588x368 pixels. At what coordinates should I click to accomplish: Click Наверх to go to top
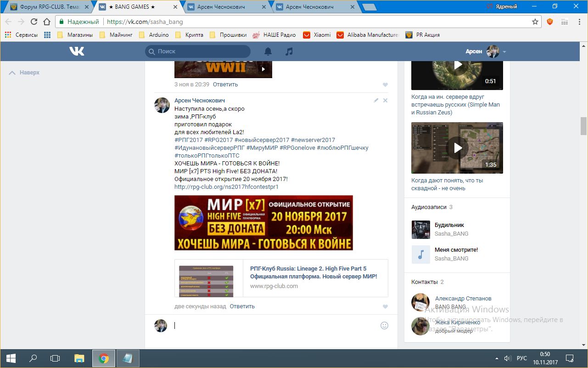[25, 73]
